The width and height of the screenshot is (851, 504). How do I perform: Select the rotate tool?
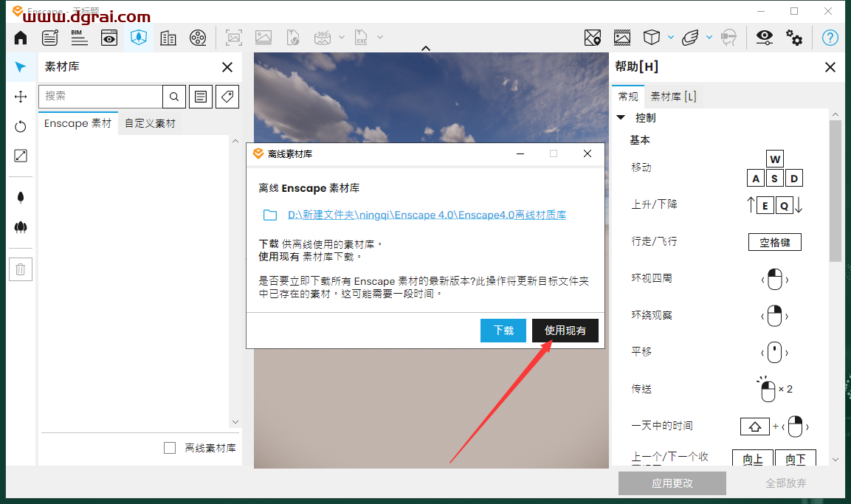point(21,126)
